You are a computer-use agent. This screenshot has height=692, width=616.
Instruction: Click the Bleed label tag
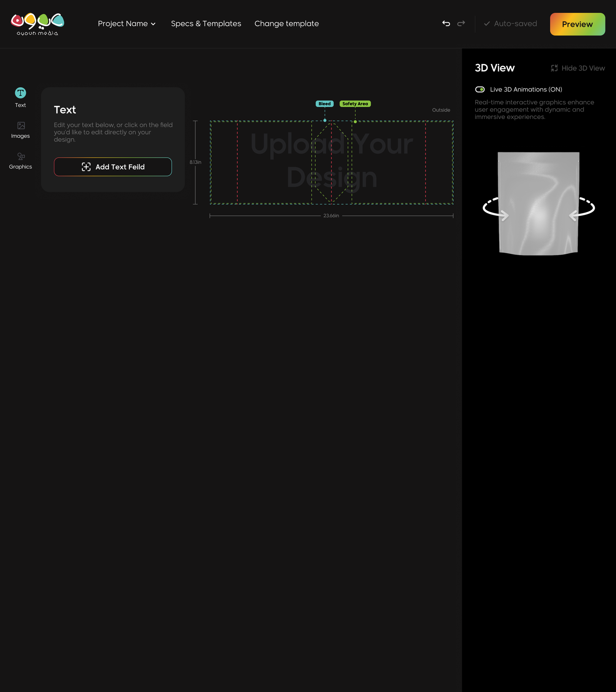click(325, 104)
